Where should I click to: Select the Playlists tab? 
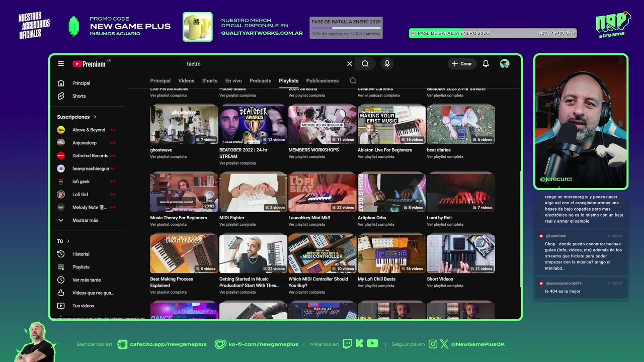[289, 80]
